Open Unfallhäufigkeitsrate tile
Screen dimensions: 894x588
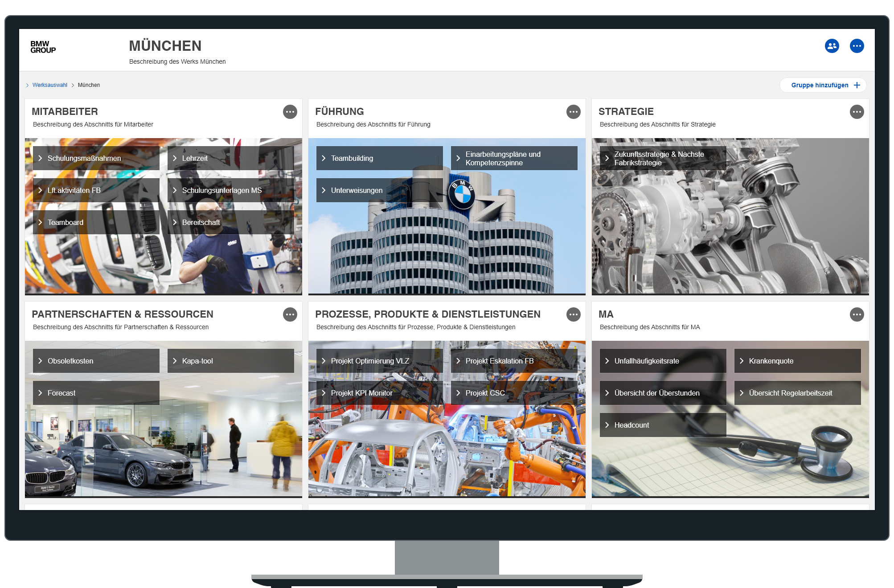click(x=663, y=361)
